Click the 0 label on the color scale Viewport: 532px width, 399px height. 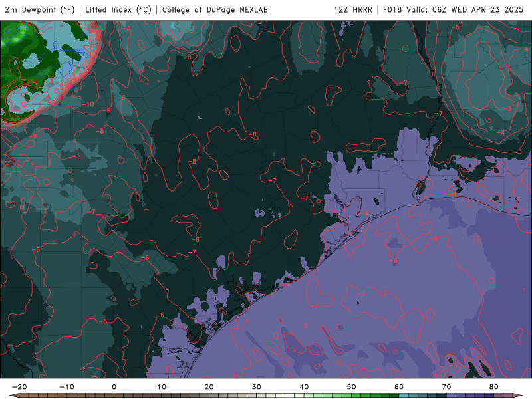coord(114,387)
